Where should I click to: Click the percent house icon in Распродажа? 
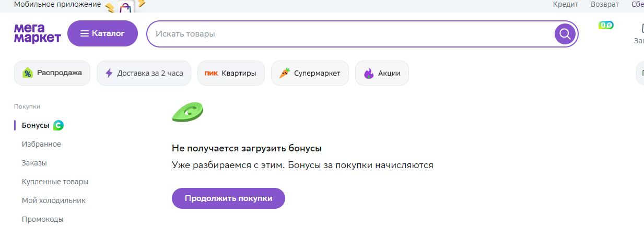[28, 73]
